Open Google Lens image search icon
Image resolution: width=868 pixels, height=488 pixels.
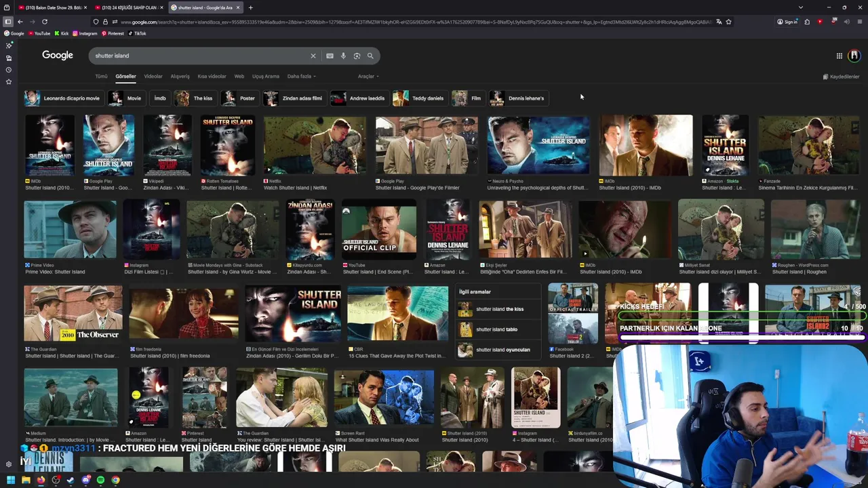tap(357, 56)
